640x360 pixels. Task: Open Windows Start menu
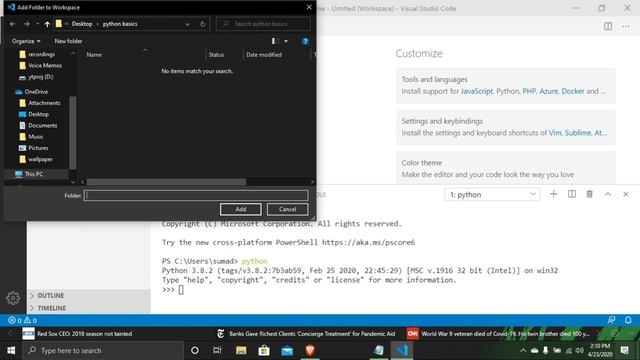(11, 350)
